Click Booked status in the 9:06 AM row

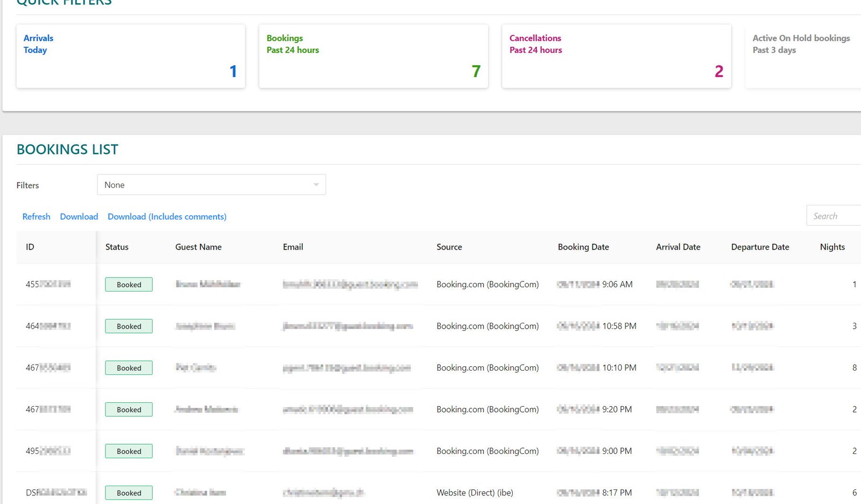[129, 285]
